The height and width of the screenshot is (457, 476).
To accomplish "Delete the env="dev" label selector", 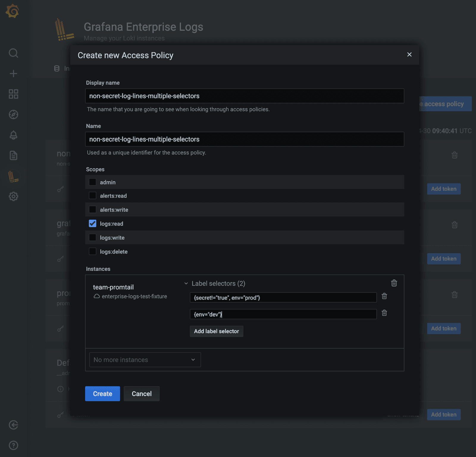I will click(384, 313).
